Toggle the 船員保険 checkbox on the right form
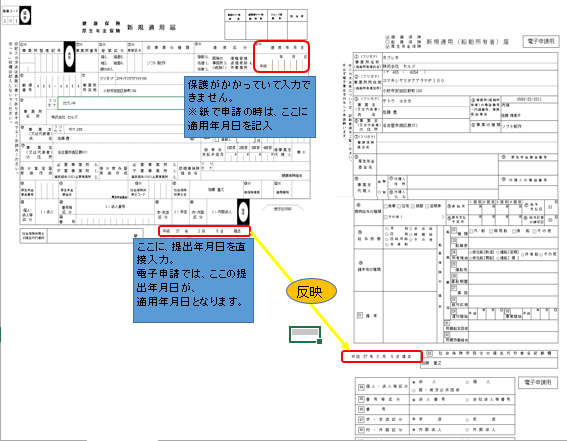This screenshot has width=567, height=441. pyautogui.click(x=388, y=42)
